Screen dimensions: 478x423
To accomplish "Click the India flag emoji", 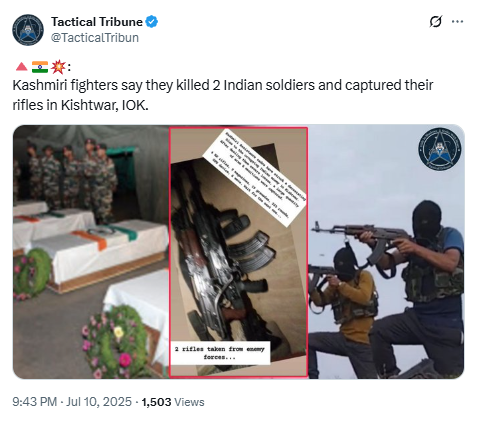I will 40,67.
